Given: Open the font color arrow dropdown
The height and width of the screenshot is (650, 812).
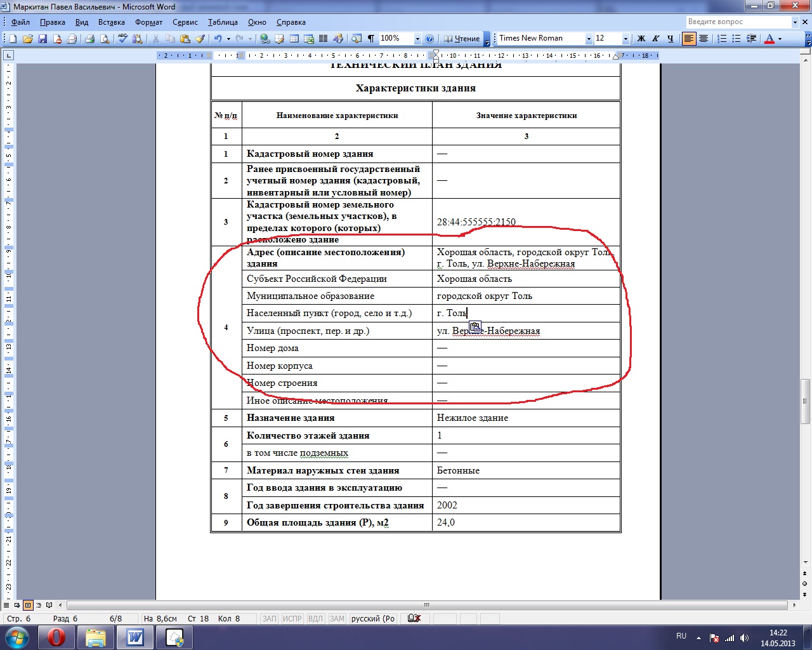Looking at the screenshot, I should 780,39.
